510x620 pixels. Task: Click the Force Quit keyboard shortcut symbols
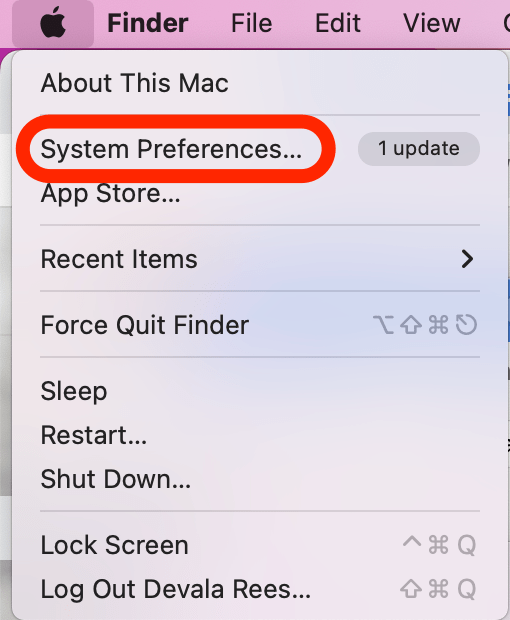click(x=425, y=325)
